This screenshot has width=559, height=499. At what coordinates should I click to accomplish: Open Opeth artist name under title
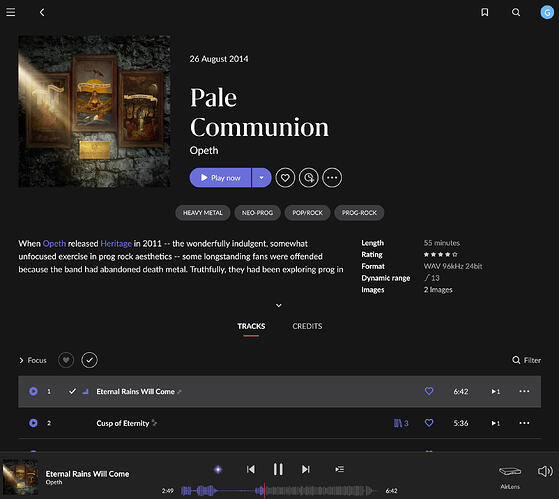204,150
